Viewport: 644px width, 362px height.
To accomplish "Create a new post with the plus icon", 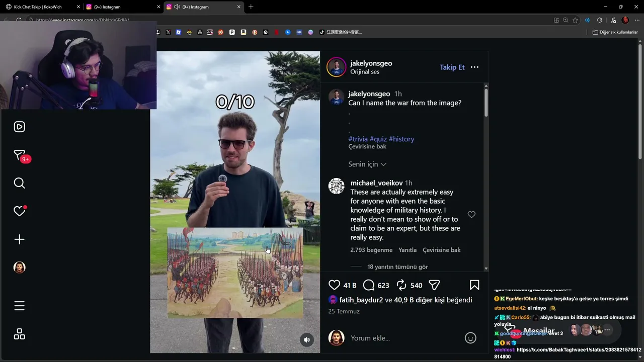I will [19, 239].
